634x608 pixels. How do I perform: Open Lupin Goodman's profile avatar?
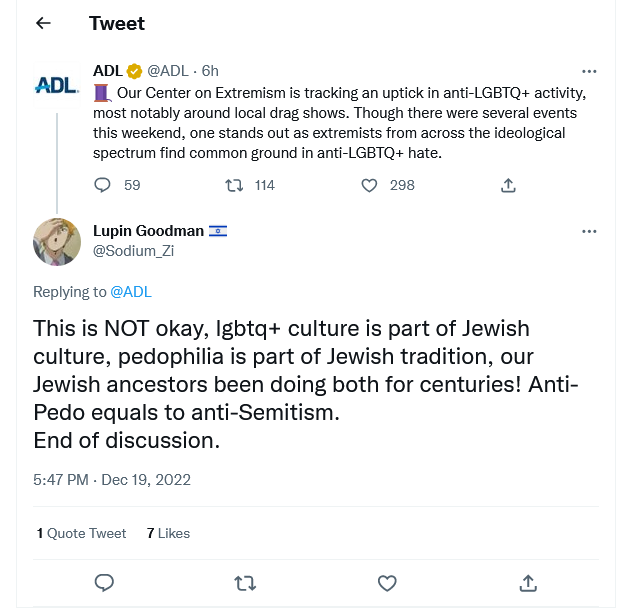[57, 241]
